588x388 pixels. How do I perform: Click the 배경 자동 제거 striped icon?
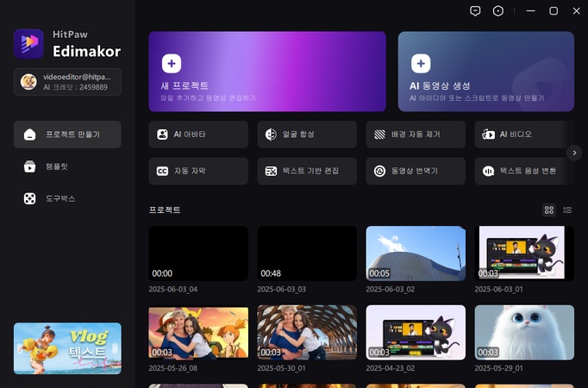pyautogui.click(x=379, y=135)
